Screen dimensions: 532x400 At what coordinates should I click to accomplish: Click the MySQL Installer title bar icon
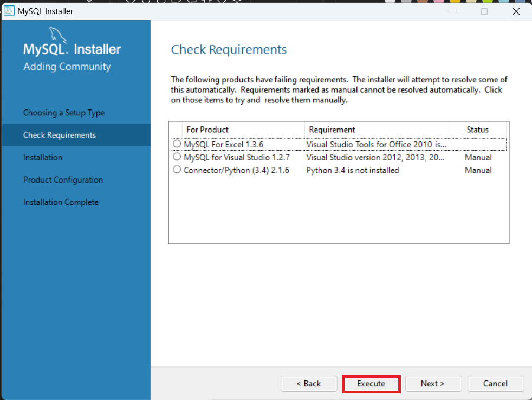[9, 11]
